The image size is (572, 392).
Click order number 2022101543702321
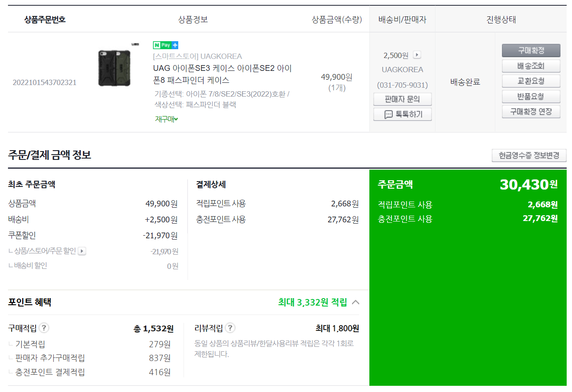(x=44, y=82)
